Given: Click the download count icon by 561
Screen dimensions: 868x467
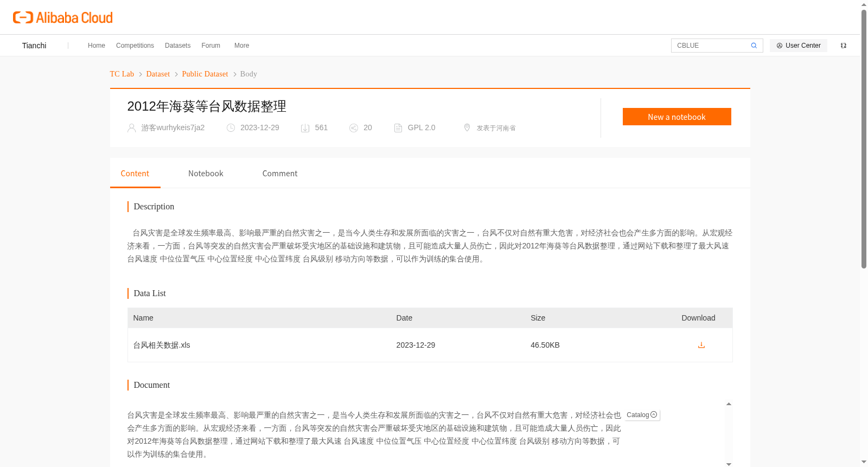Looking at the screenshot, I should point(305,128).
